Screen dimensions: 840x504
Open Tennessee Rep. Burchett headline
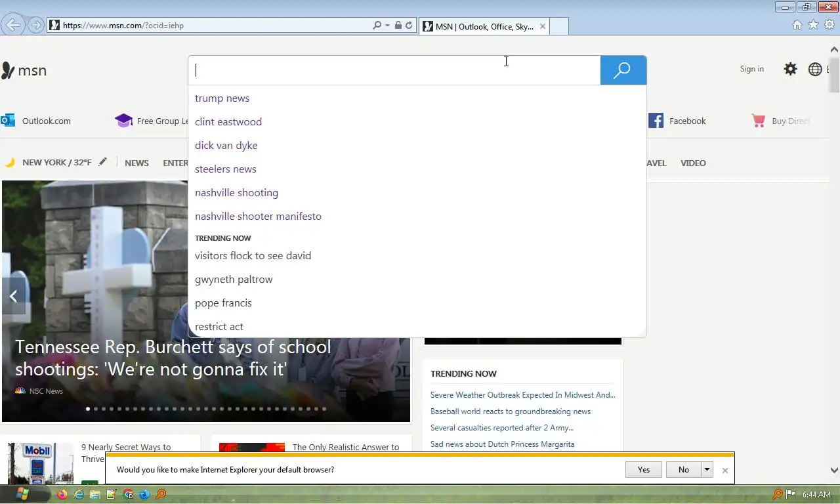coord(173,358)
